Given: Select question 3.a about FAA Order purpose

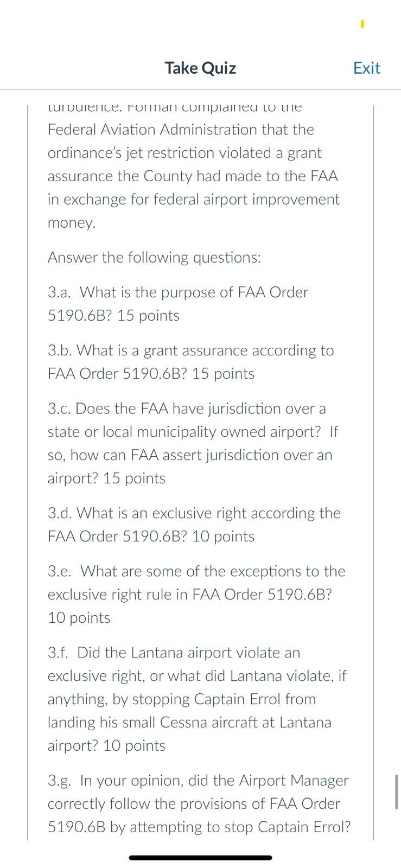Looking at the screenshot, I should point(178,303).
